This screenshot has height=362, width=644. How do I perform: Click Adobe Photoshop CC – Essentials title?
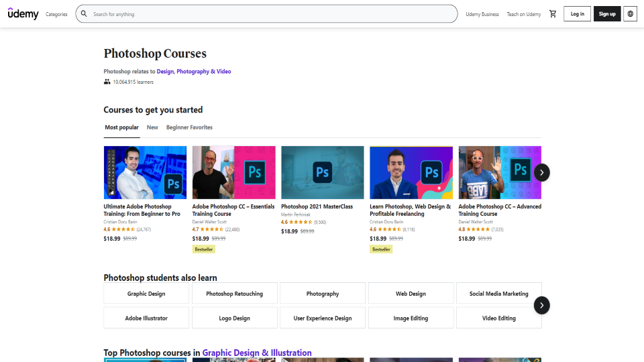[233, 210]
